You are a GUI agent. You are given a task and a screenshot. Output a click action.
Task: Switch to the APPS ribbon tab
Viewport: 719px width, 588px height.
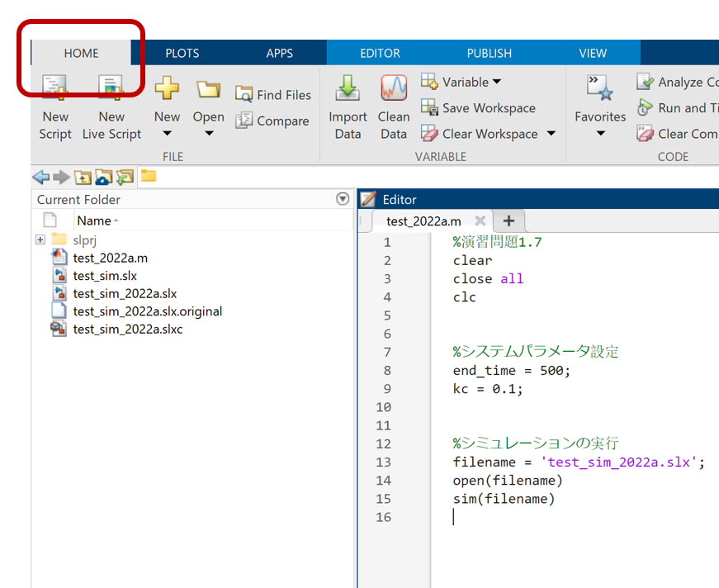click(x=280, y=52)
